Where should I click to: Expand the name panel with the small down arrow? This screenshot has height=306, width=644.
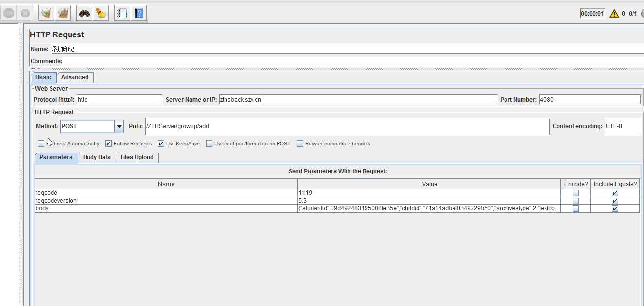39,68
